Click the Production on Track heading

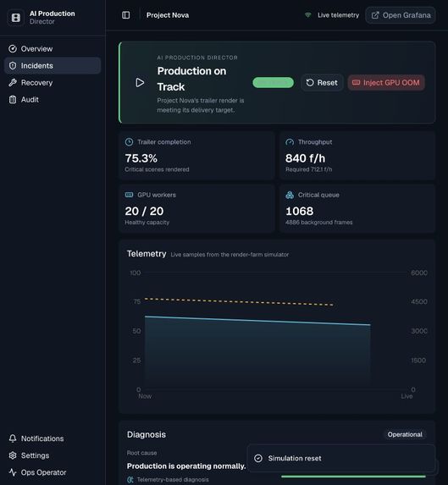[x=192, y=79]
